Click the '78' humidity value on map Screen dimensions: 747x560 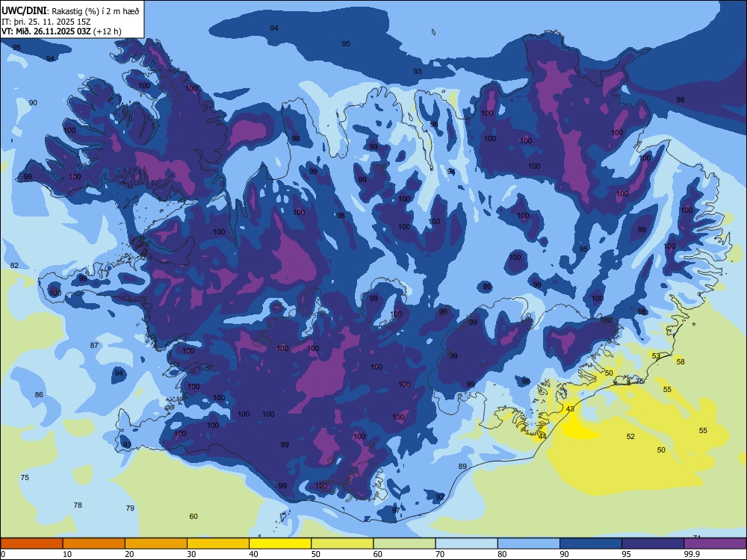click(78, 505)
